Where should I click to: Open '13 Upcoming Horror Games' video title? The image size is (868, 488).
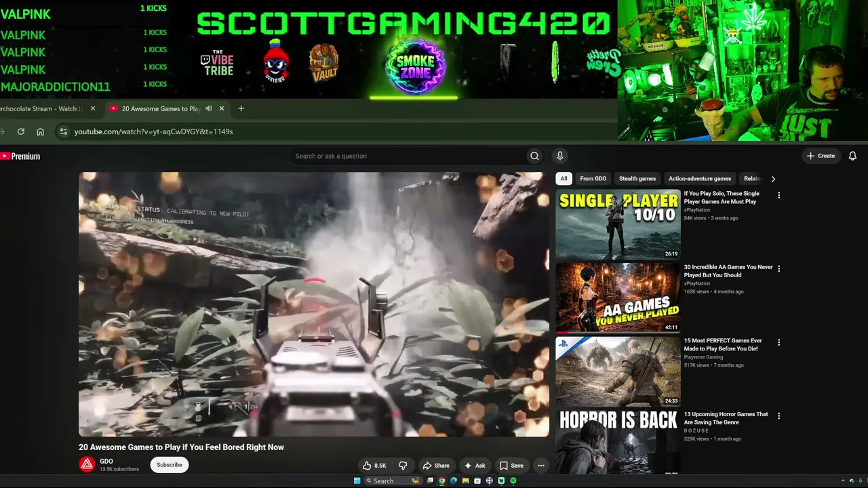tap(726, 418)
